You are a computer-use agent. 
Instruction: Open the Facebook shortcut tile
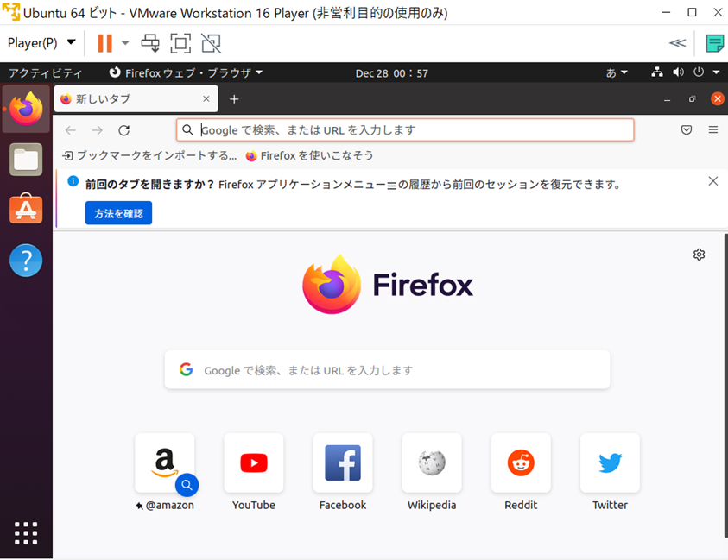click(x=343, y=472)
